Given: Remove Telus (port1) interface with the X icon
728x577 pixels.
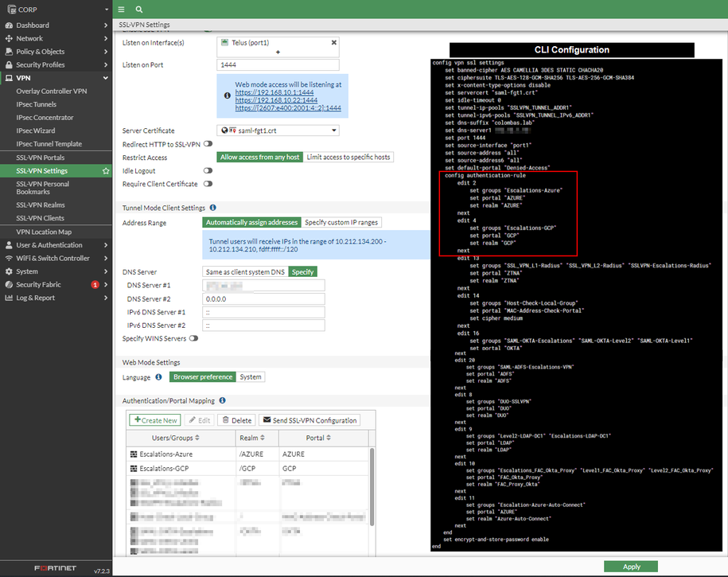Looking at the screenshot, I should pyautogui.click(x=333, y=42).
